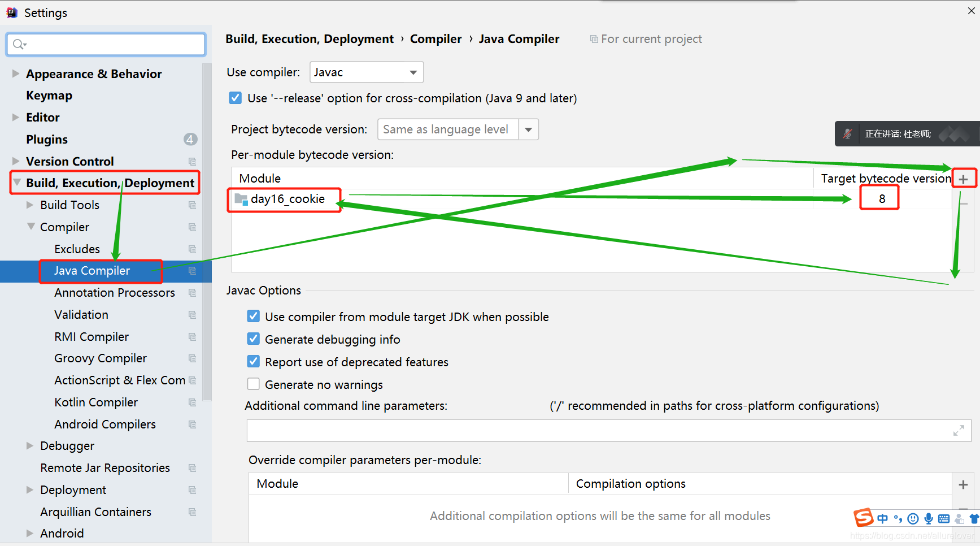This screenshot has height=546, width=980.
Task: Click the settings search input field
Action: [106, 44]
